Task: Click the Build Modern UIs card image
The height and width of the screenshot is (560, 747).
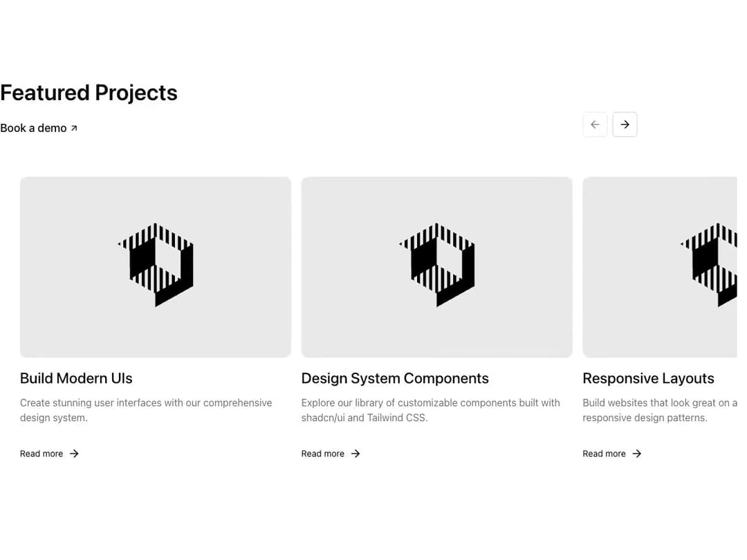Action: (x=156, y=267)
